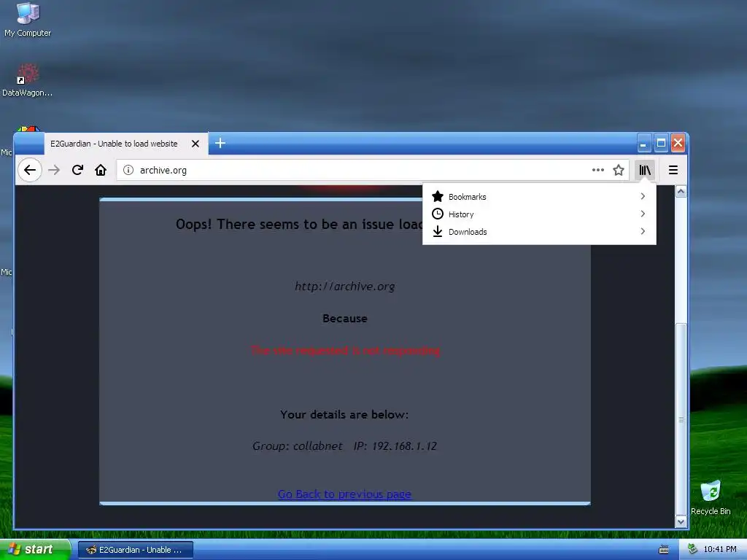Select the E2Guardian - Unable to load website tab
Image resolution: width=747 pixels, height=560 pixels.
[126, 144]
